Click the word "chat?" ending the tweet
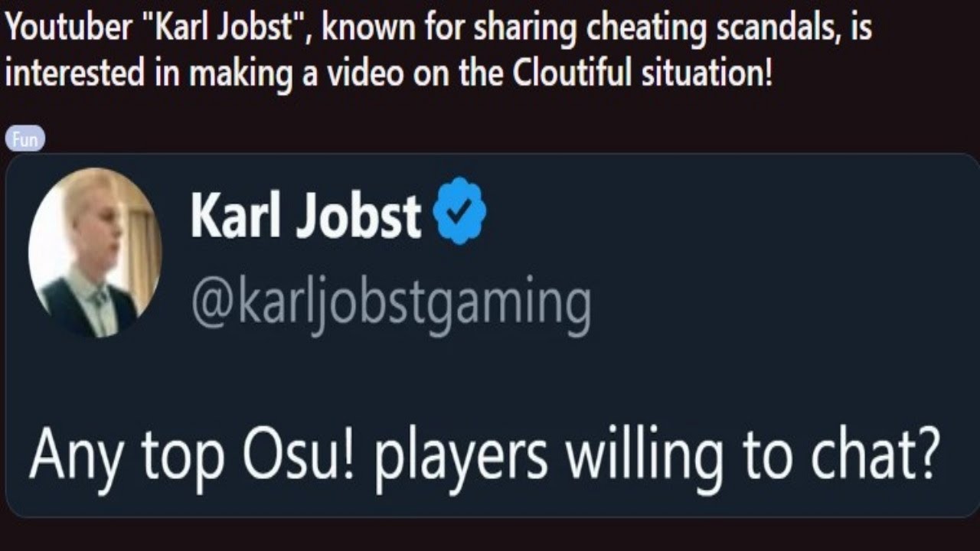This screenshot has width=980, height=551. [x=878, y=454]
